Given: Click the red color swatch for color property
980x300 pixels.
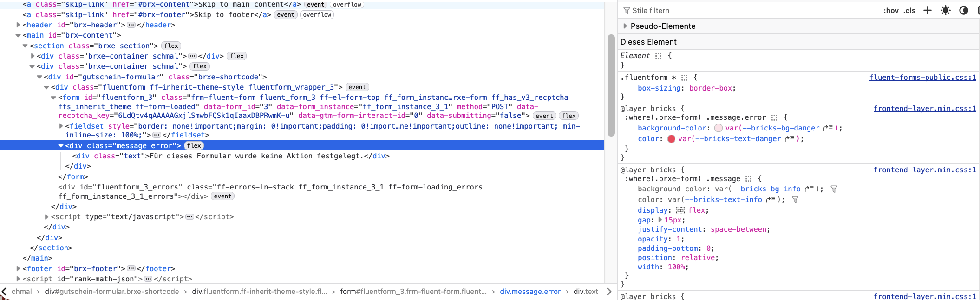Looking at the screenshot, I should click(x=671, y=139).
